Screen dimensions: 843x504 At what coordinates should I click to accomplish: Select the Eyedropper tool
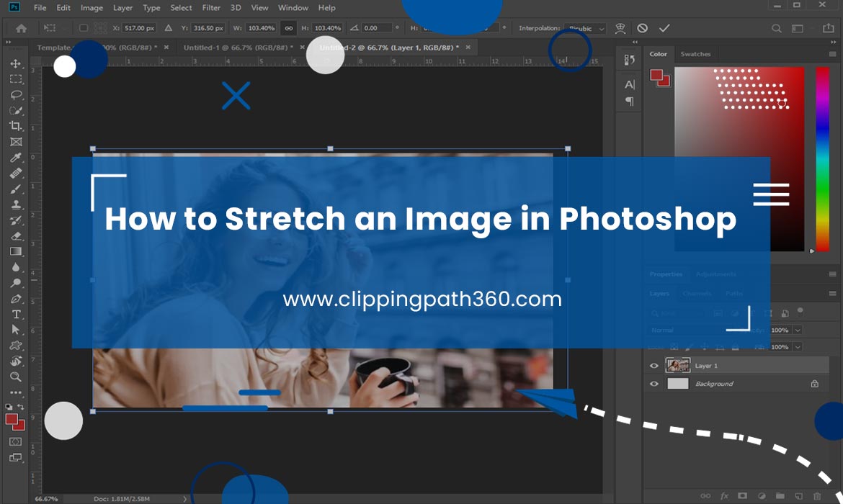tap(16, 158)
